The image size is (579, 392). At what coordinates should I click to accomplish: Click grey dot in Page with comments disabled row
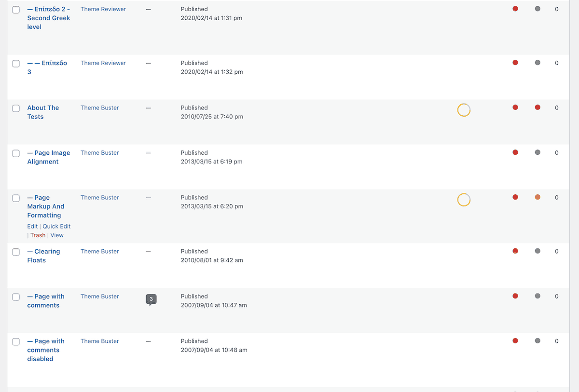tap(538, 341)
